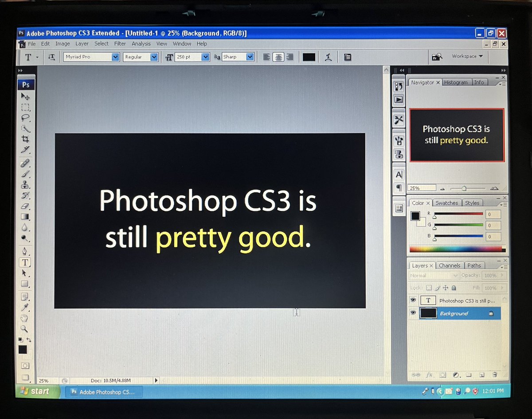Select the Brush tool
This screenshot has height=419, width=532.
(25, 174)
